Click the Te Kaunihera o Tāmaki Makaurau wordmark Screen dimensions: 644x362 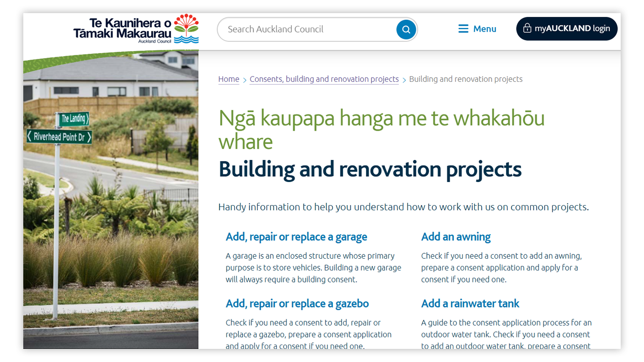123,29
